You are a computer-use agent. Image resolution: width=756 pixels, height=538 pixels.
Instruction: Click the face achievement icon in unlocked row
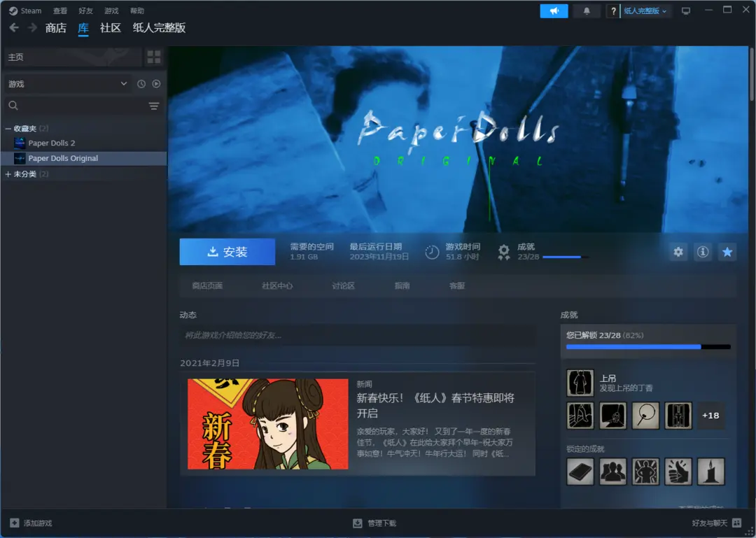612,416
